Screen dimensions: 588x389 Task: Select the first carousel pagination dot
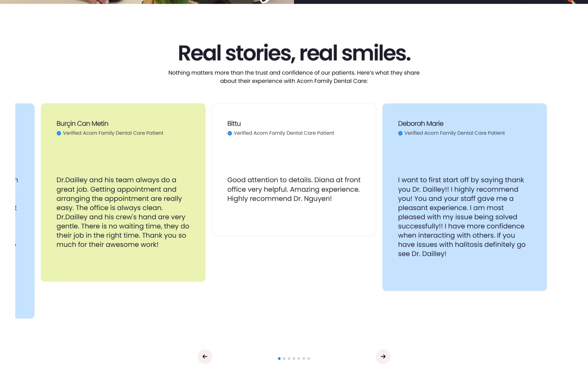coord(279,358)
